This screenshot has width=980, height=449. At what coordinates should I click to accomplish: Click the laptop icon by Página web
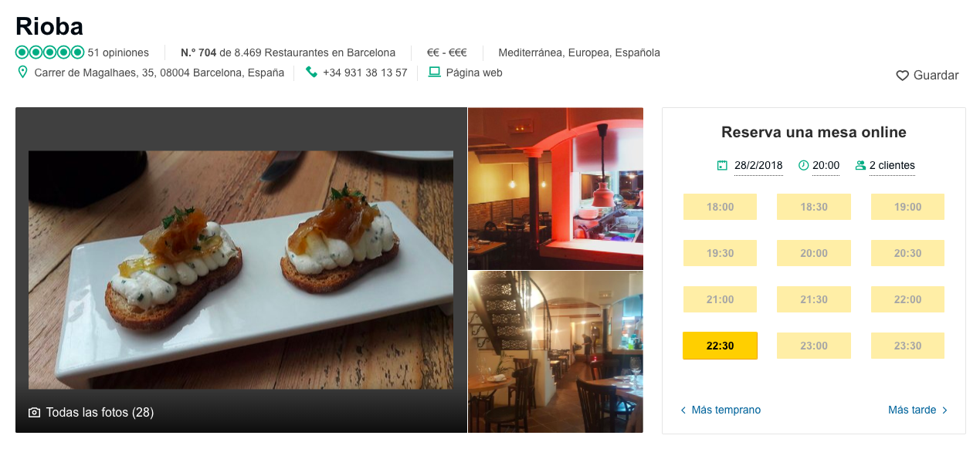pos(434,73)
